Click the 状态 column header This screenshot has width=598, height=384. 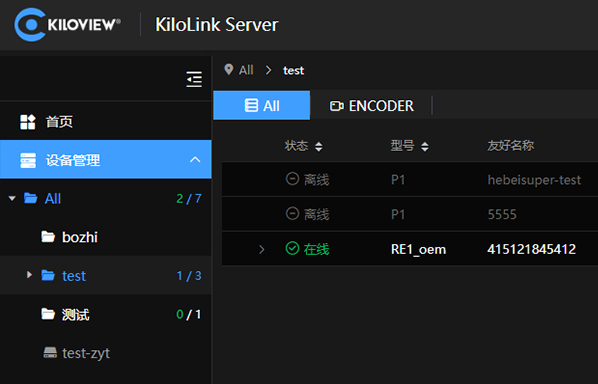click(296, 146)
